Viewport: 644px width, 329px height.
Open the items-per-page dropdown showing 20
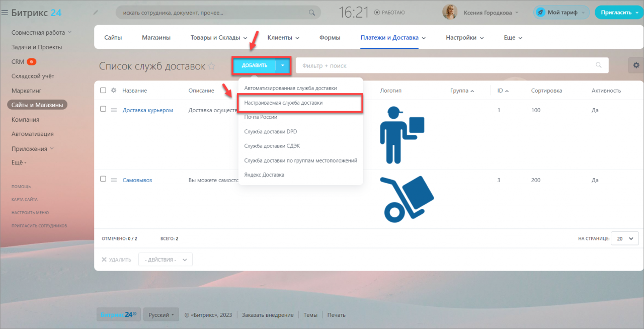tap(625, 238)
